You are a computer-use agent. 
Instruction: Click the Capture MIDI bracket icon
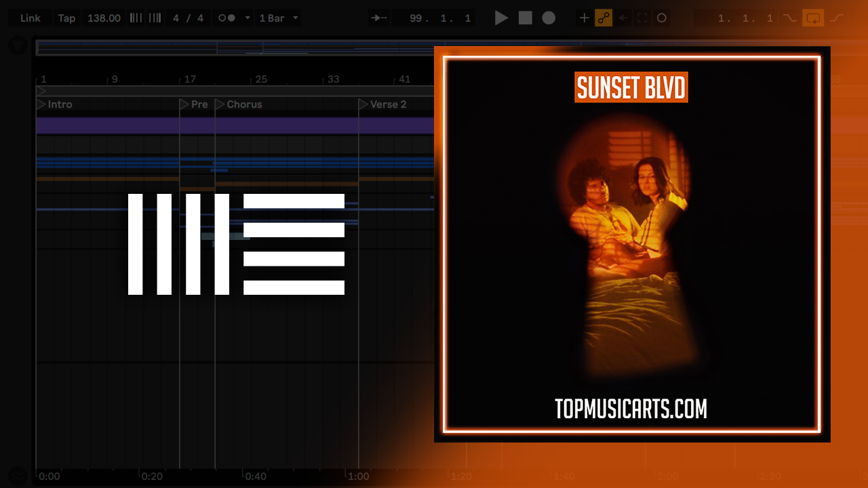[642, 18]
